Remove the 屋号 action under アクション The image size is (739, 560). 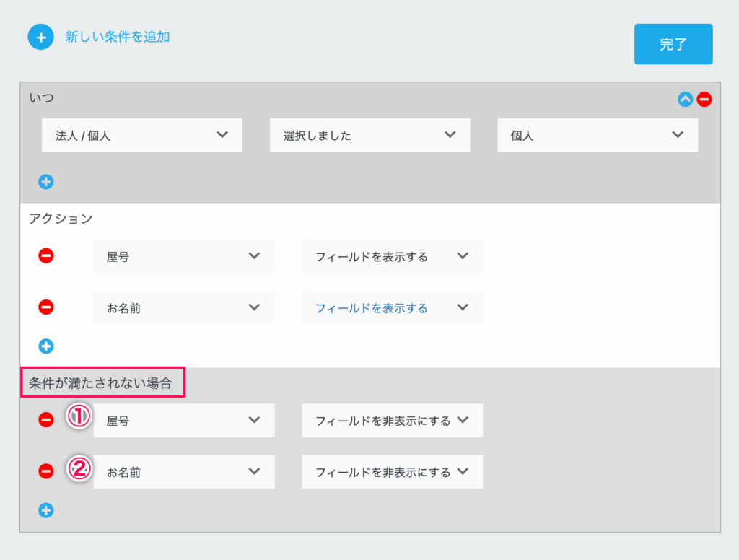[x=45, y=256]
